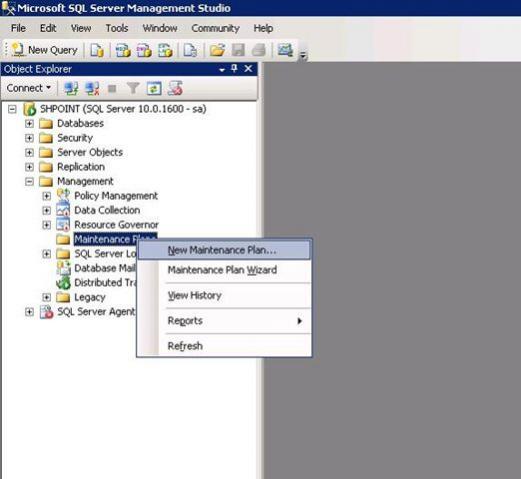The width and height of the screenshot is (521, 479).
Task: Click the Save floppy disk icon
Action: (238, 50)
